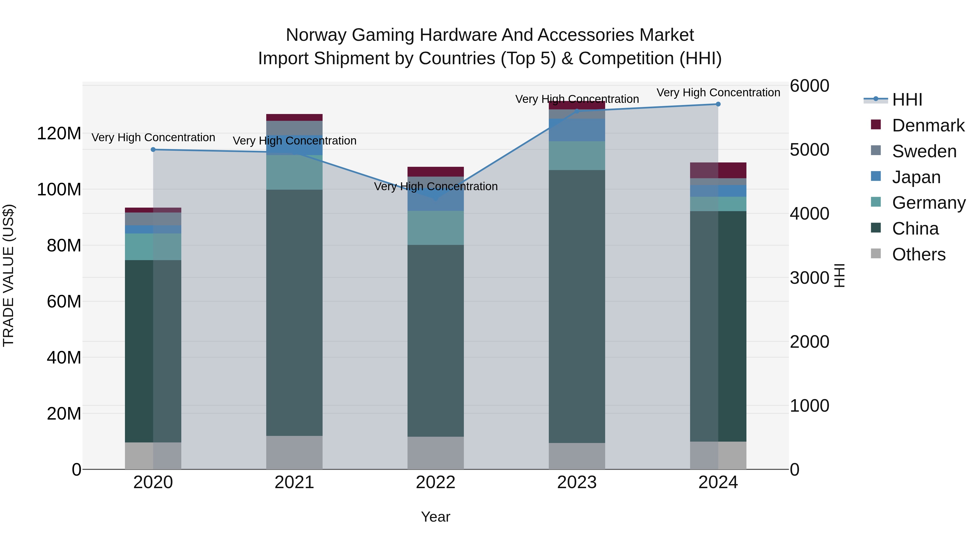Screen dimensions: 980x551
Task: Click the Others segment of the 2022 bar
Action: pos(436,453)
